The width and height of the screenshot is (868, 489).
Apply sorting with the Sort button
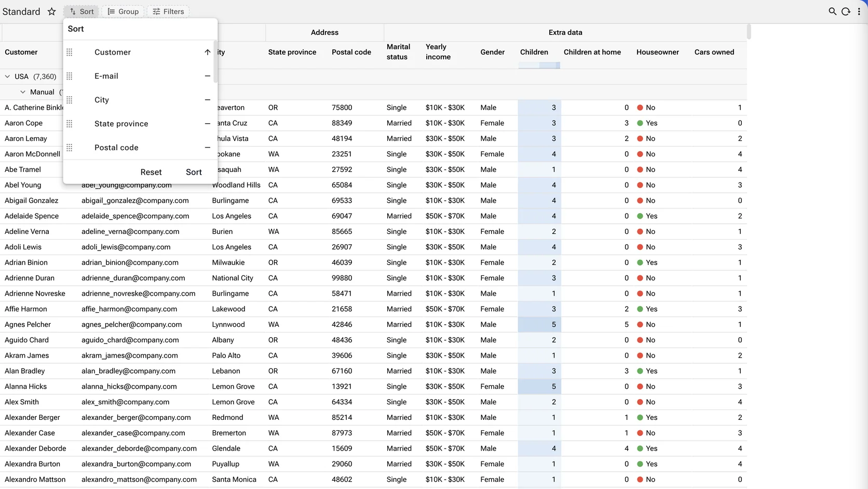194,172
